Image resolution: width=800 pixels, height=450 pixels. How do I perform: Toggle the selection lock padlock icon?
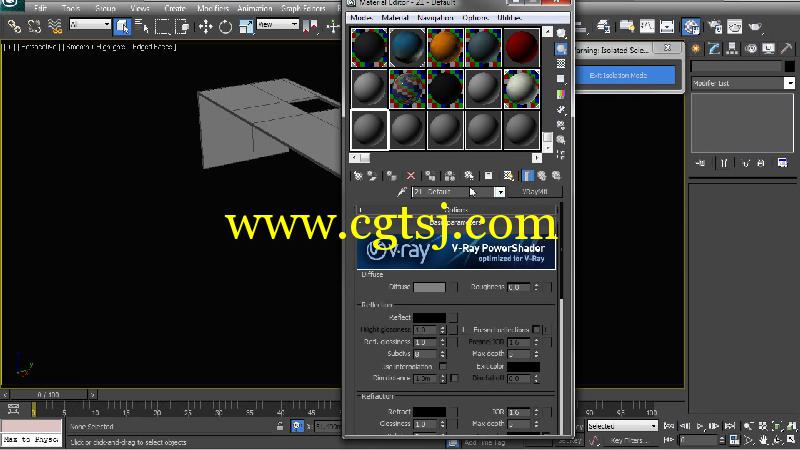pyautogui.click(x=280, y=426)
